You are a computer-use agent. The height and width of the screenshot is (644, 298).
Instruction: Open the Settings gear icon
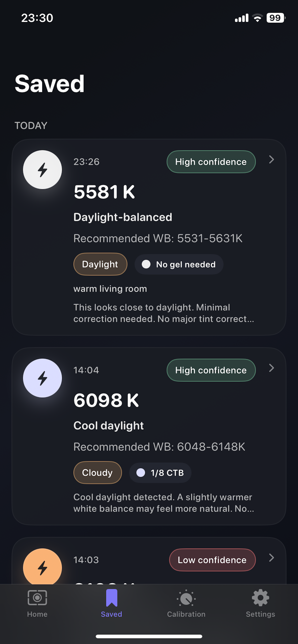tap(260, 598)
